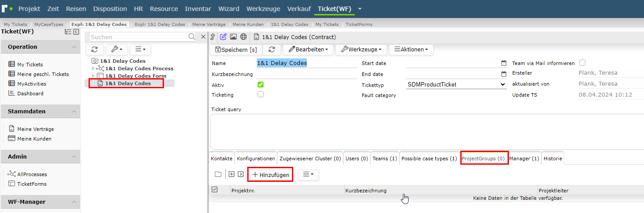Open Meine Kunden under Stammdaten
644x213 pixels.
(x=34, y=139)
